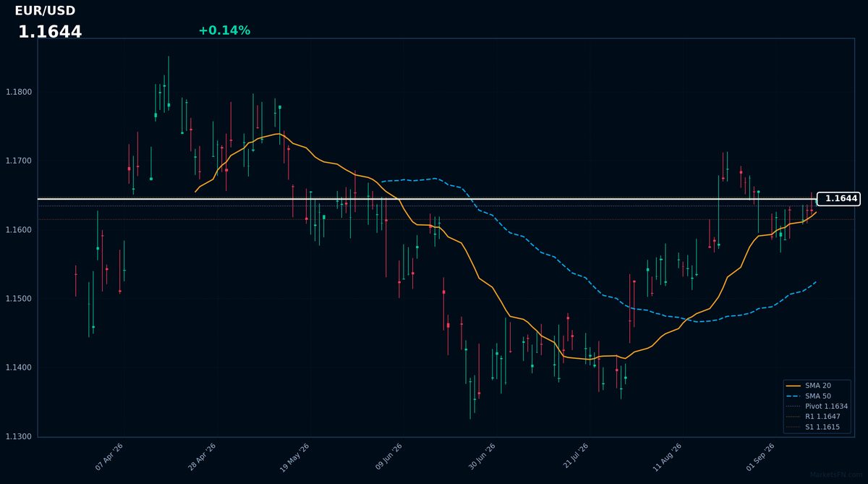Image resolution: width=868 pixels, height=484 pixels.
Task: Click the 1.1500 y-axis label
Action: 18,299
